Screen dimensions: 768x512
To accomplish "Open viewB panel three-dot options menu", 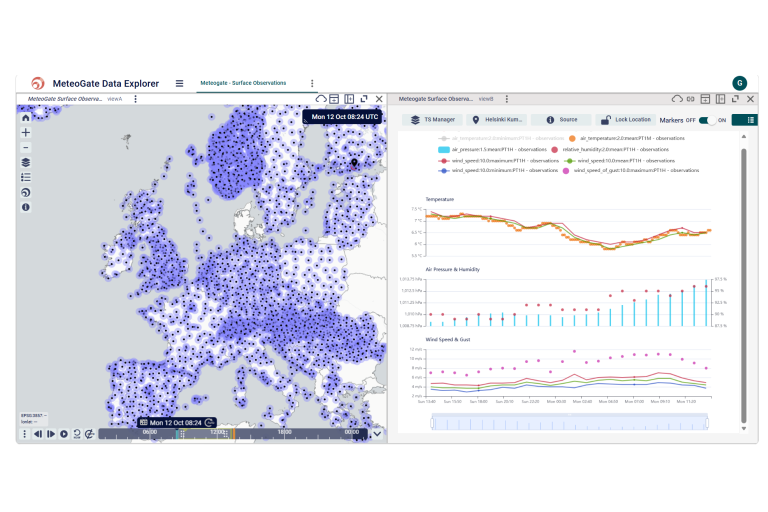I will (x=506, y=99).
